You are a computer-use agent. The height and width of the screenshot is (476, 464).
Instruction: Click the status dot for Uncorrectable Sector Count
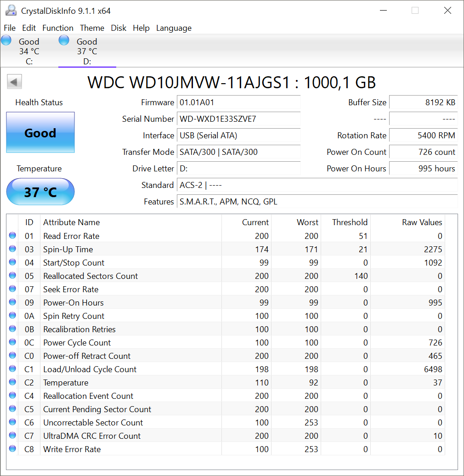(12, 422)
